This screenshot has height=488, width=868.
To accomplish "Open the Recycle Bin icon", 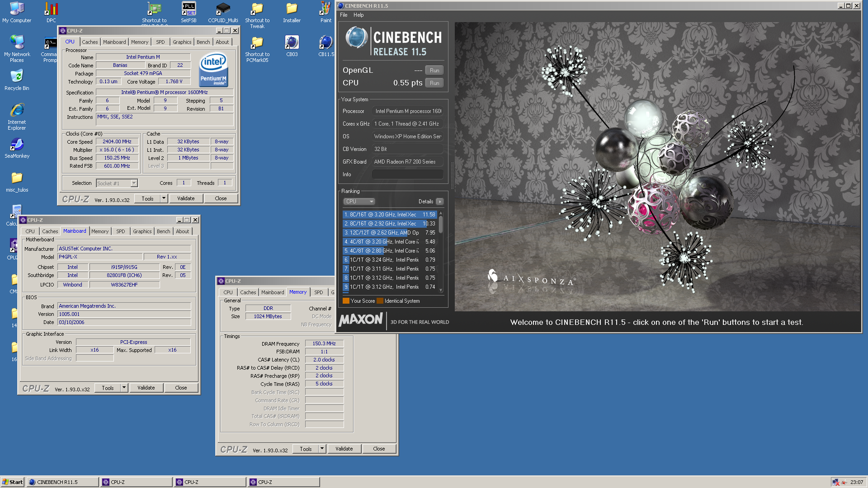I will [x=17, y=80].
